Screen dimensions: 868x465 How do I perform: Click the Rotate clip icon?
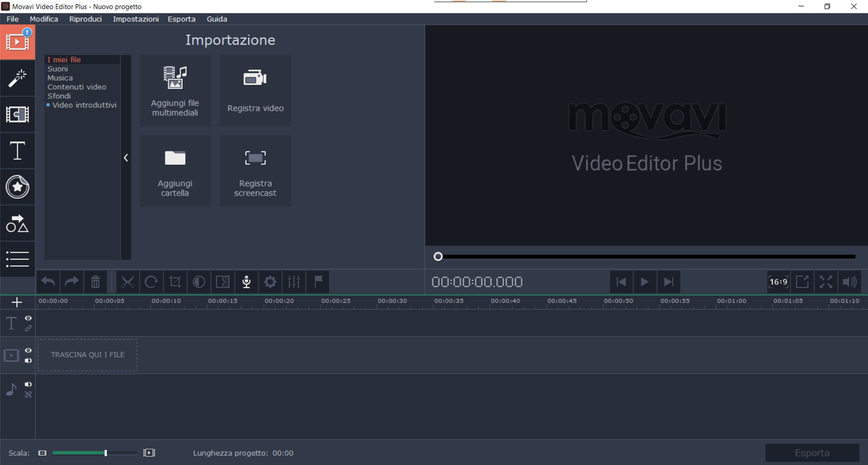pos(151,282)
